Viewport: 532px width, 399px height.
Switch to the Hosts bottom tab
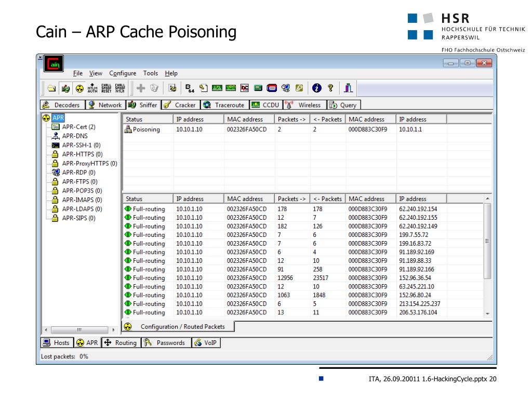click(57, 343)
